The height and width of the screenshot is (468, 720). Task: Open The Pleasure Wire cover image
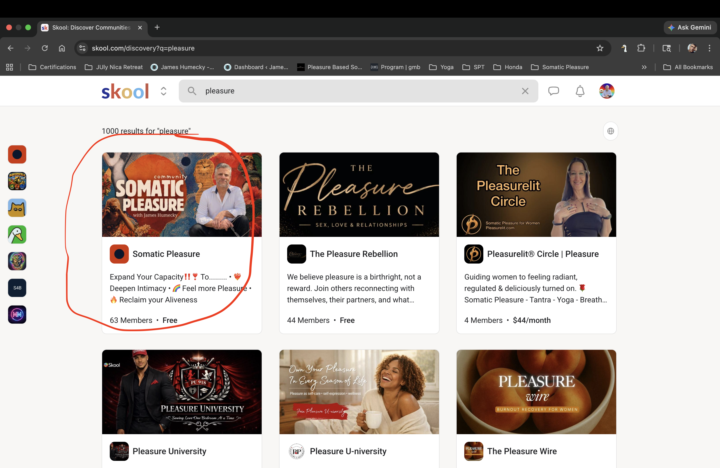point(536,392)
